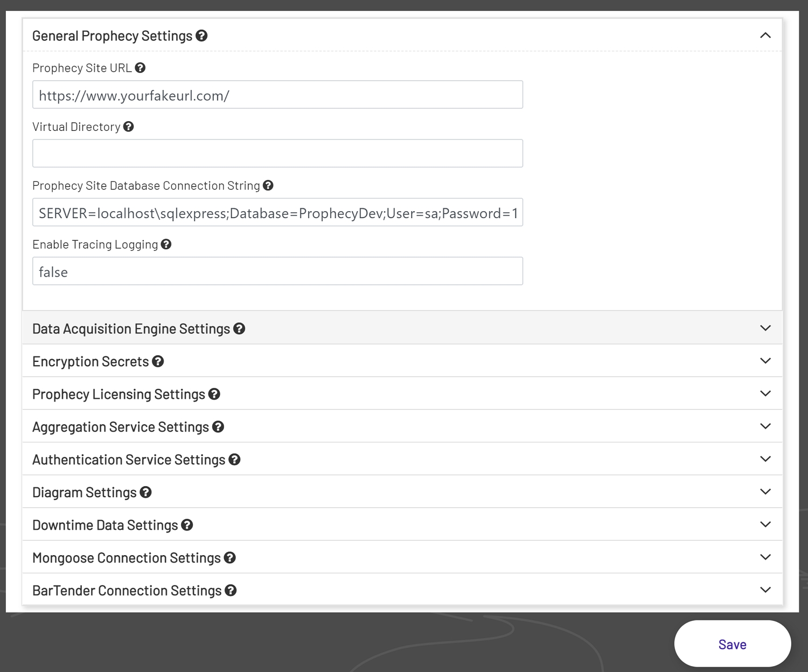The image size is (808, 672).
Task: Select the empty Virtual Directory field
Action: 277,153
